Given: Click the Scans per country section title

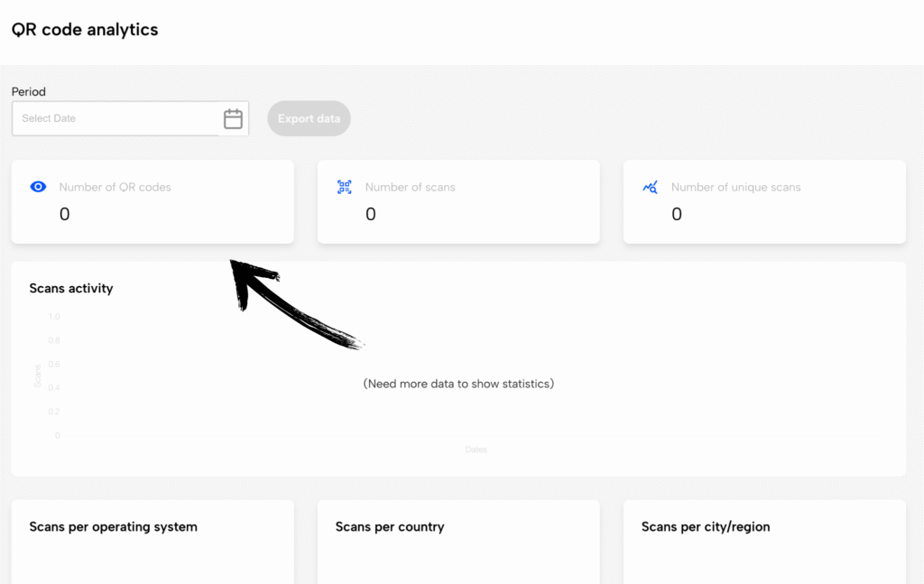Looking at the screenshot, I should pyautogui.click(x=389, y=526).
